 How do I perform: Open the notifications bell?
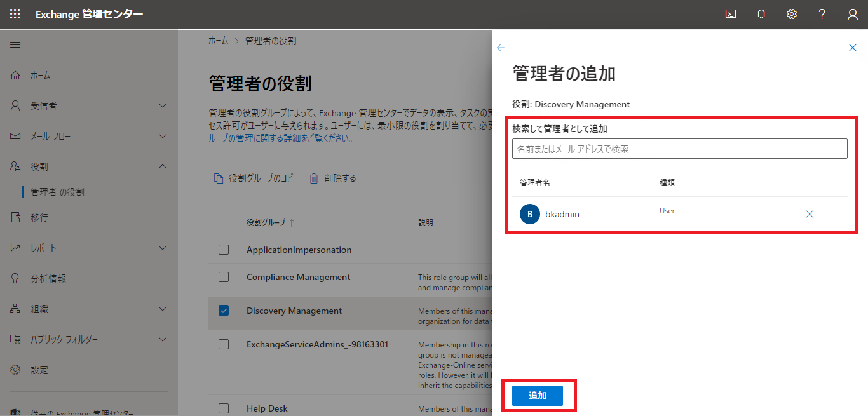click(761, 14)
